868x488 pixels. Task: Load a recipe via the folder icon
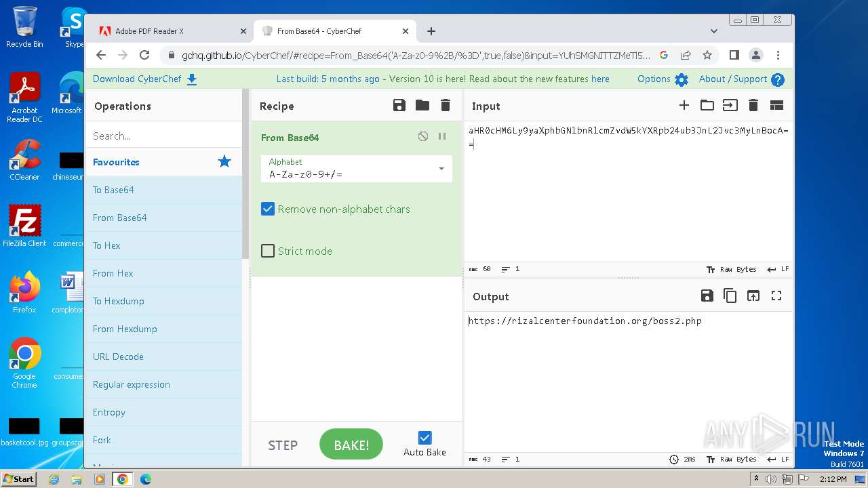tap(422, 105)
